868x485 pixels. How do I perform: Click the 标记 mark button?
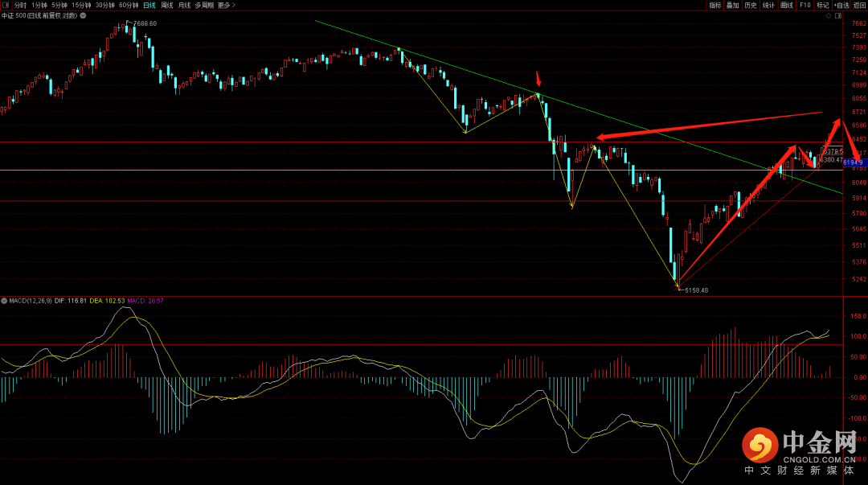pos(823,5)
